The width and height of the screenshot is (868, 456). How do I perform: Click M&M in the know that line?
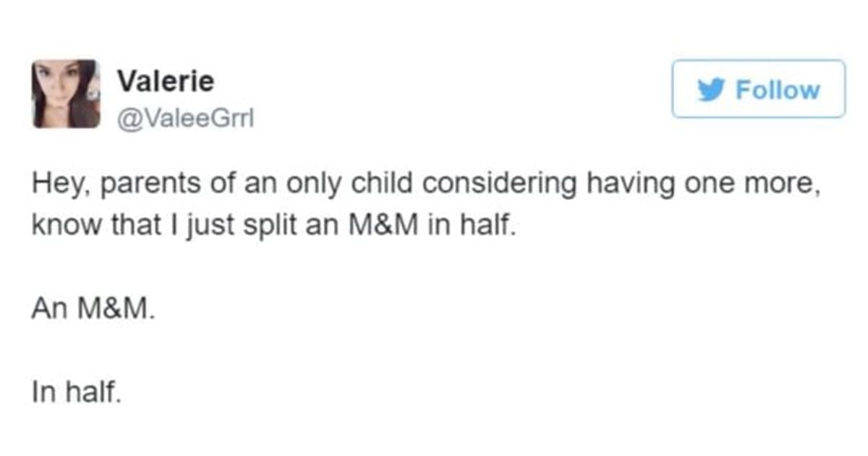click(405, 227)
